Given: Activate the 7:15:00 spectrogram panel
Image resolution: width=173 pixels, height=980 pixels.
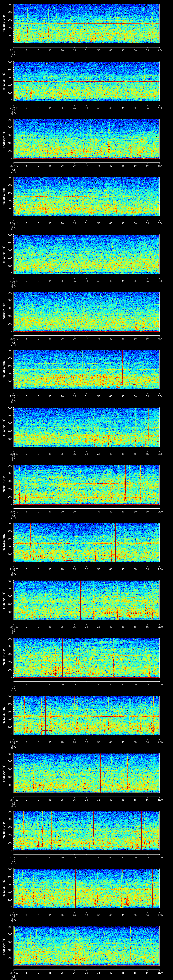Looking at the screenshot, I should pos(87,831).
